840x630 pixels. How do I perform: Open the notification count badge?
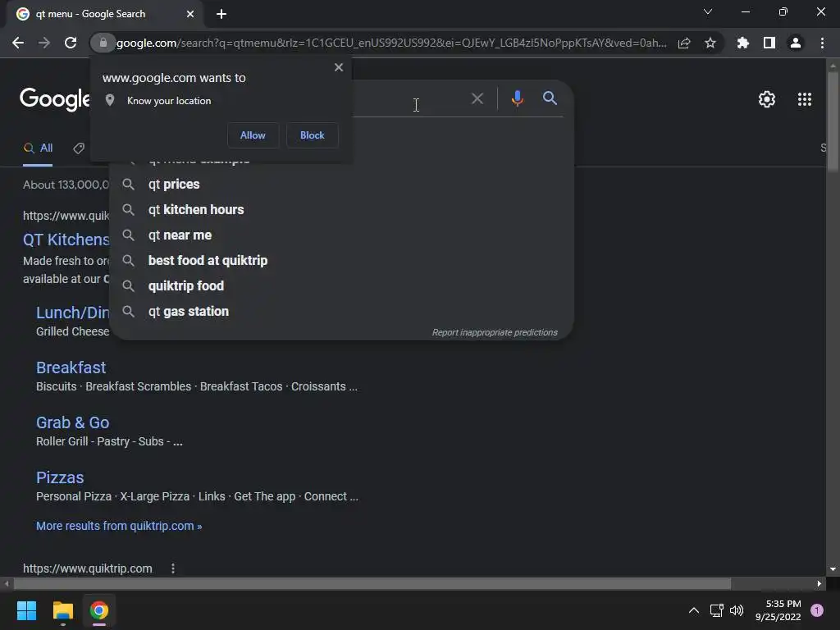click(x=817, y=610)
